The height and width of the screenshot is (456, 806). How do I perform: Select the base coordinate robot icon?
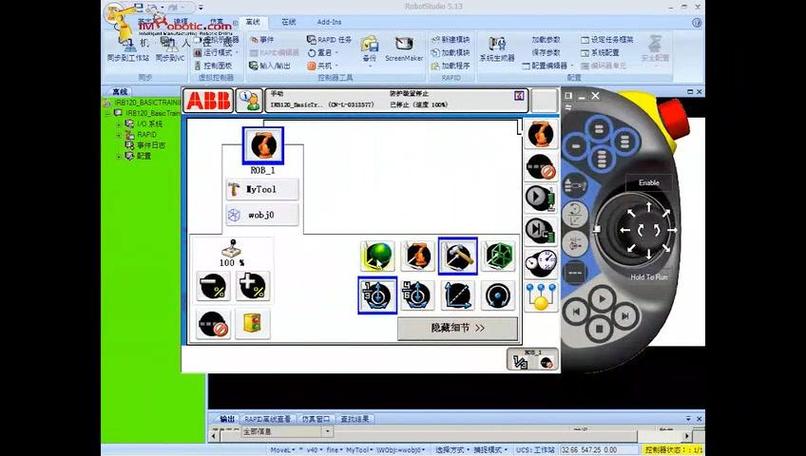417,256
